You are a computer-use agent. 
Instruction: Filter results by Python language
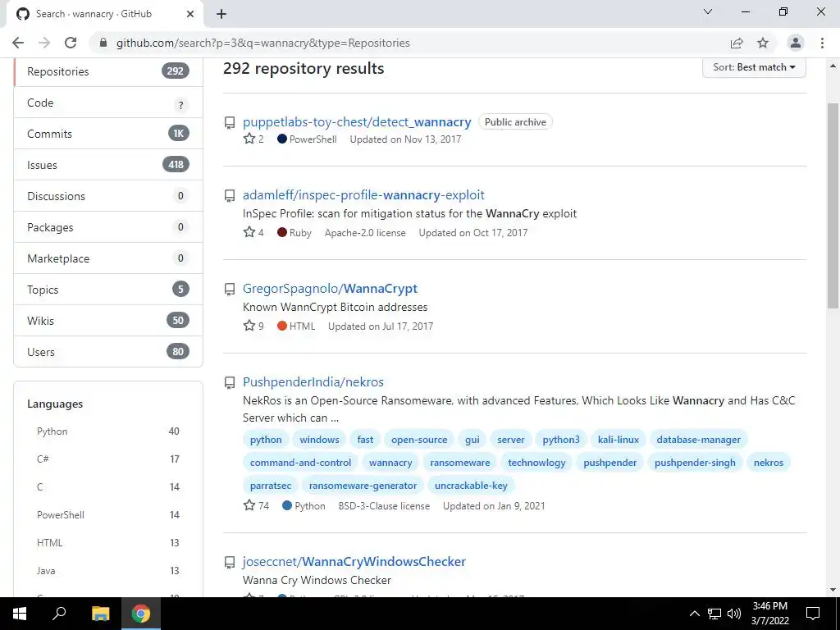[x=107, y=431]
